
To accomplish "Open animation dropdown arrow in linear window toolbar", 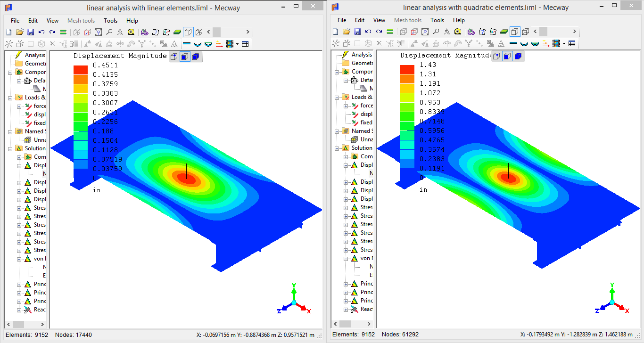I will tap(237, 44).
